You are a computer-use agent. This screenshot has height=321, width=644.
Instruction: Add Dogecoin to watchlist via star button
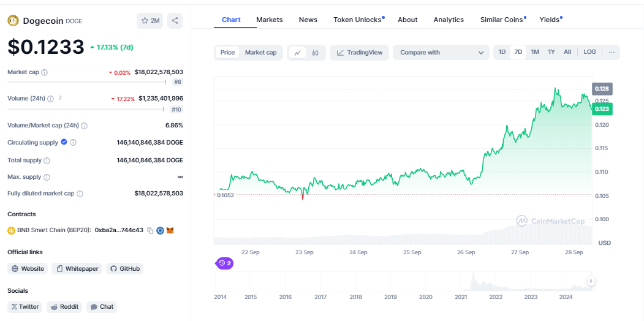pyautogui.click(x=150, y=21)
